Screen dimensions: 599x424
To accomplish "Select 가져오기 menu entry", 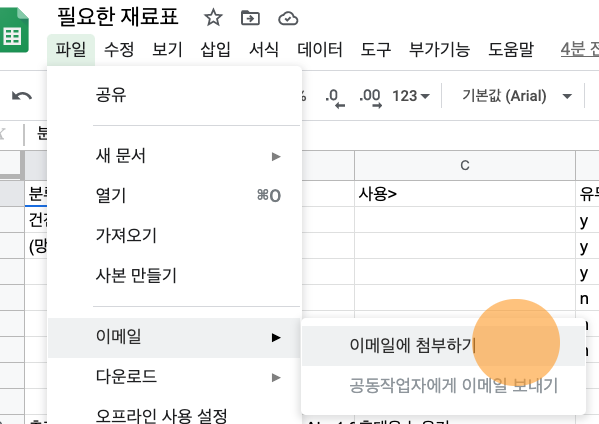I will pos(175,235).
